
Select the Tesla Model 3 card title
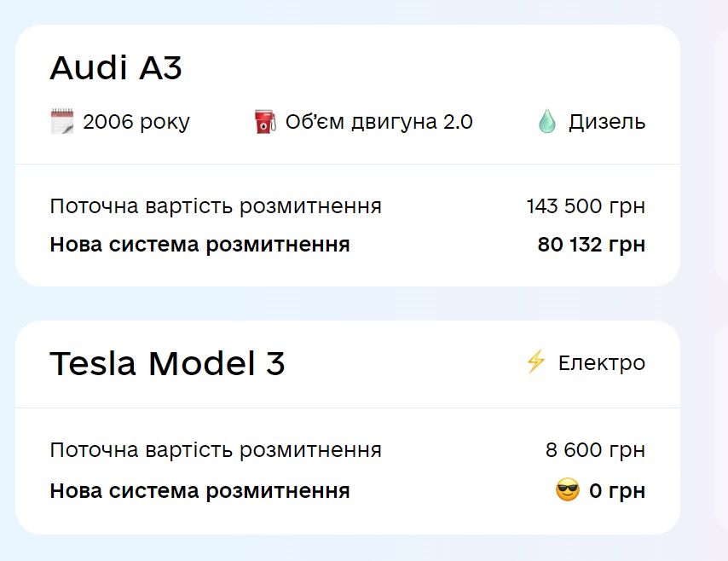point(167,362)
